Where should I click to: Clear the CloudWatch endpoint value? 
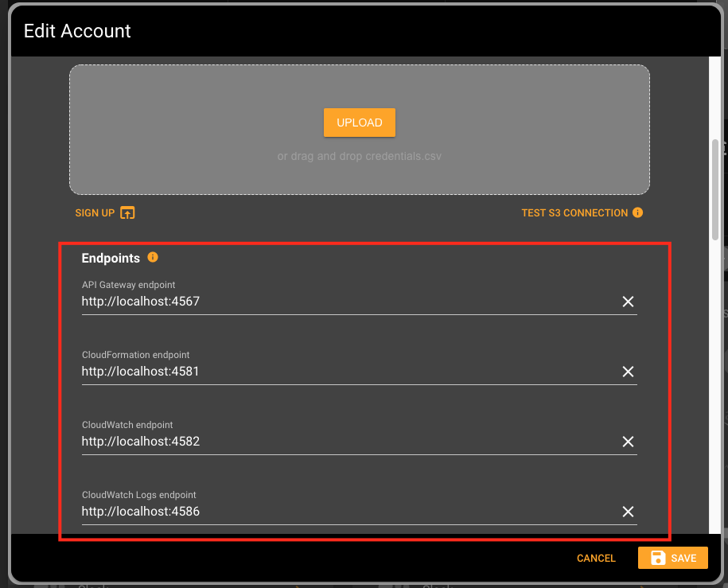click(x=628, y=442)
